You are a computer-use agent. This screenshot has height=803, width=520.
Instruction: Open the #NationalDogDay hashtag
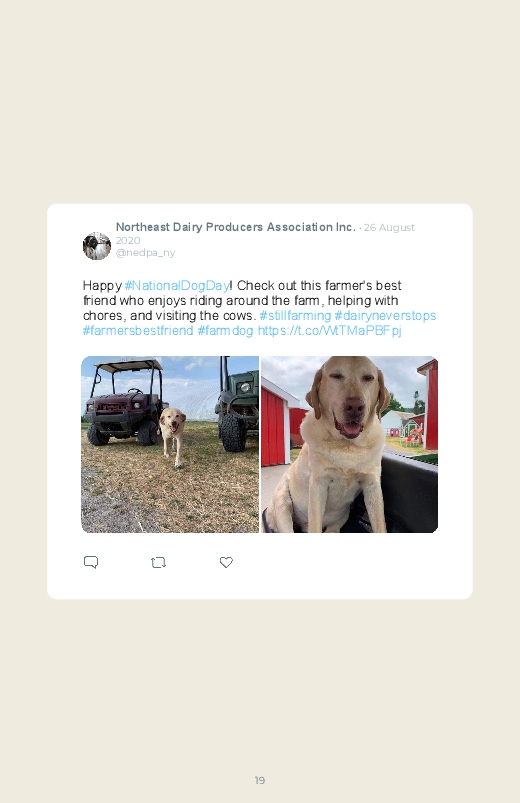click(177, 285)
